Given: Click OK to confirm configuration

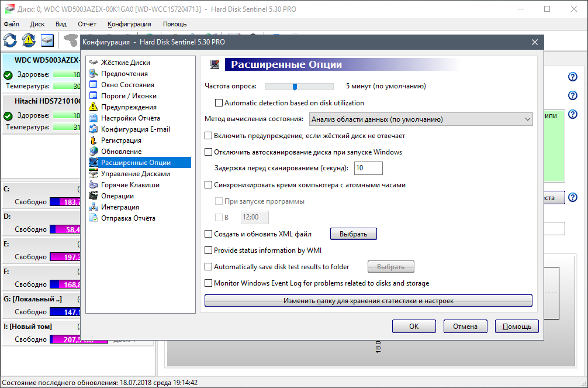Looking at the screenshot, I should coord(414,327).
